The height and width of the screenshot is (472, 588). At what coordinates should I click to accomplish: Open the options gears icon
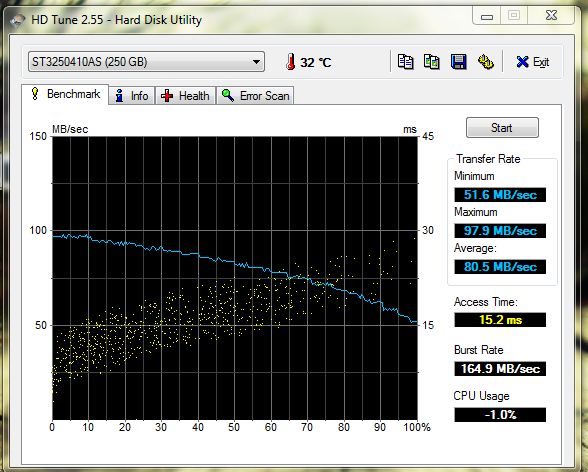click(486, 62)
